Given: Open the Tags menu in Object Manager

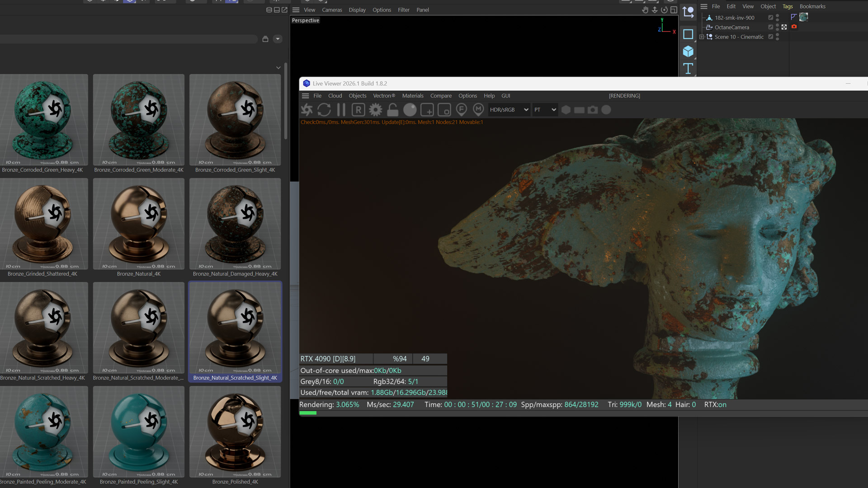Looking at the screenshot, I should (x=788, y=6).
